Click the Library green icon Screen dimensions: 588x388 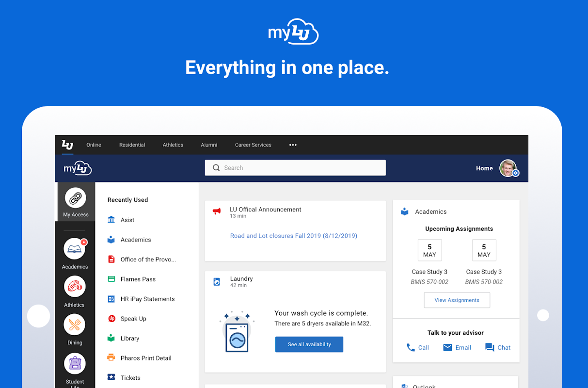111,338
